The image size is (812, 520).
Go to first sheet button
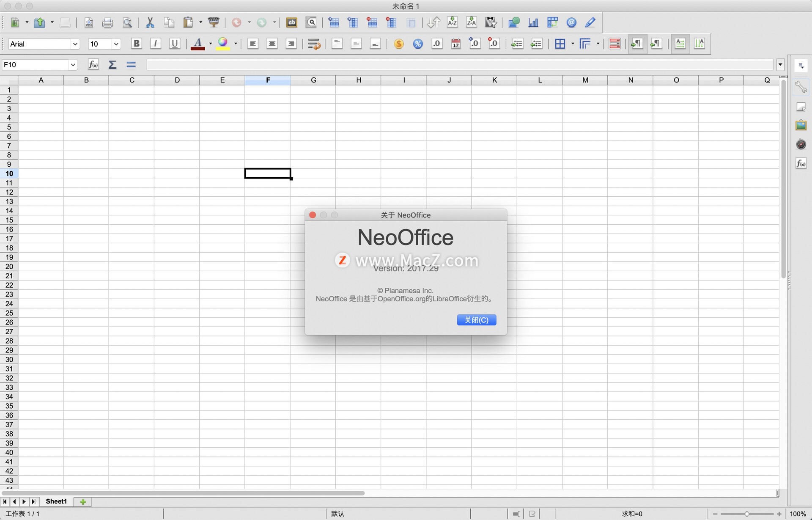pyautogui.click(x=5, y=502)
